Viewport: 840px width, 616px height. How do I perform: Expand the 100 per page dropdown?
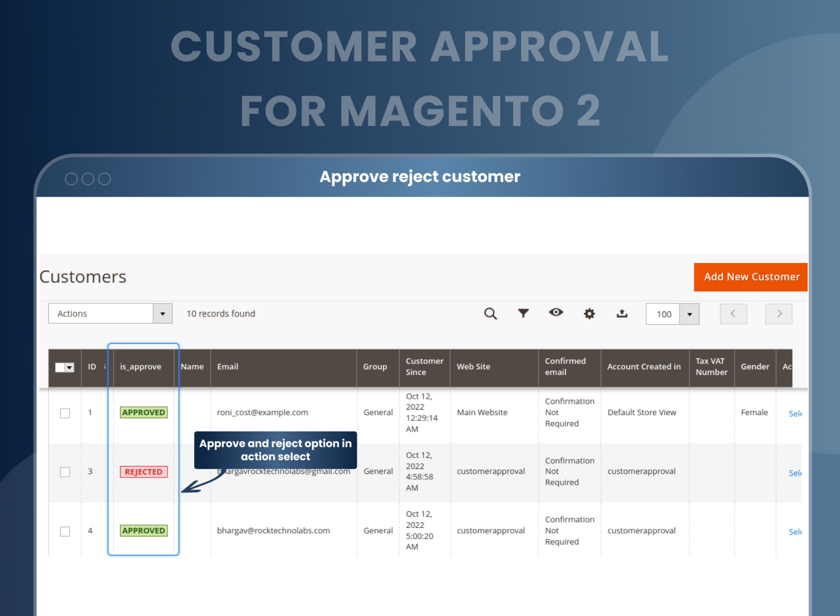(689, 314)
